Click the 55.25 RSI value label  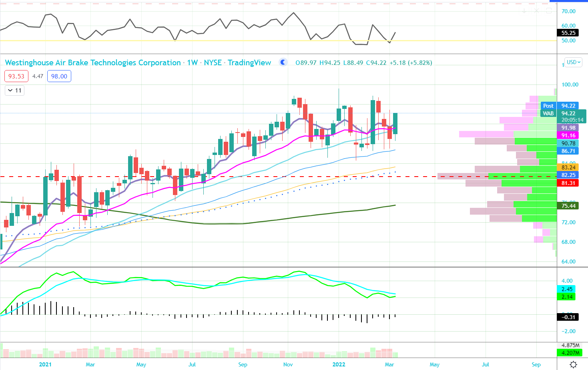[568, 33]
